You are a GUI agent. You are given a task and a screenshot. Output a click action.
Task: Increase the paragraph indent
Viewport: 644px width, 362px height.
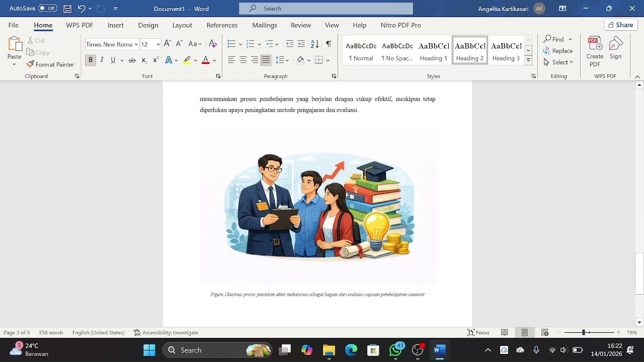pyautogui.click(x=301, y=44)
